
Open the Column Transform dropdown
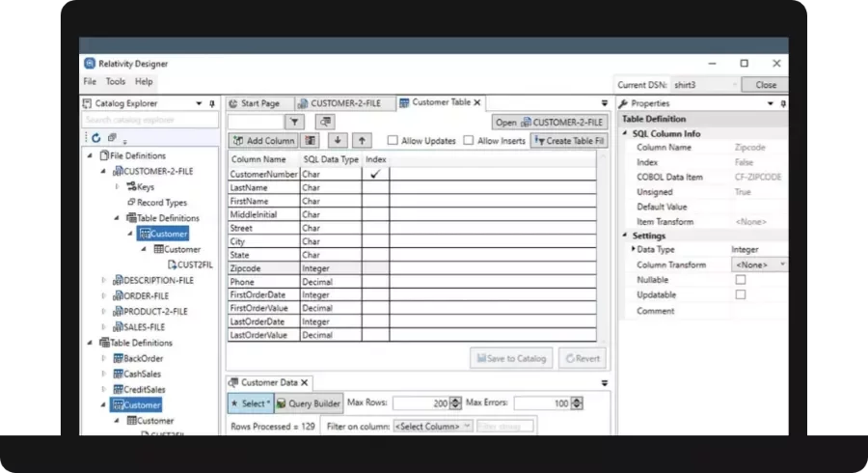(760, 264)
